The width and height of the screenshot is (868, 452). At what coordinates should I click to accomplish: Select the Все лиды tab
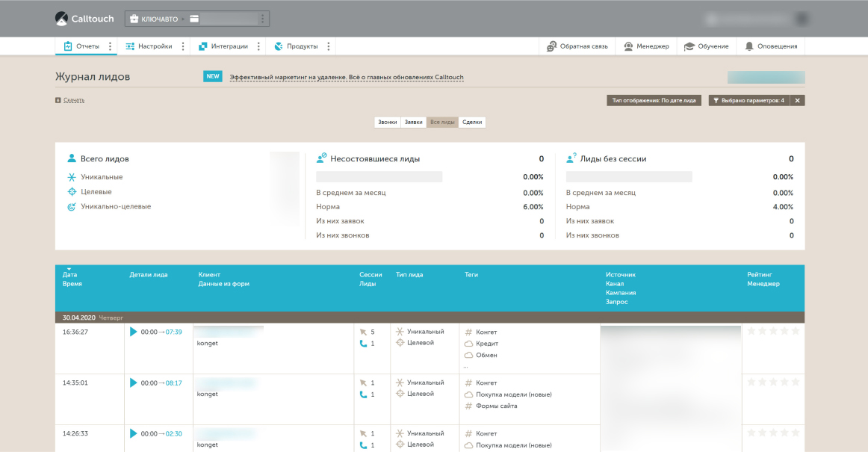442,122
